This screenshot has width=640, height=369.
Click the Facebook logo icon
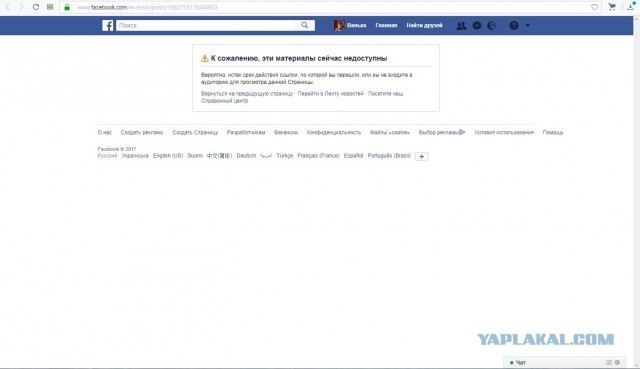coord(108,25)
